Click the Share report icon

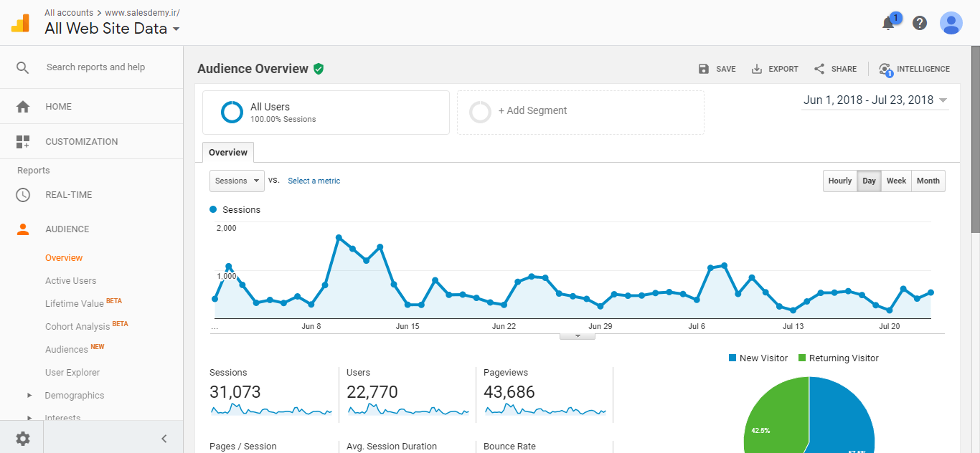[x=819, y=69]
